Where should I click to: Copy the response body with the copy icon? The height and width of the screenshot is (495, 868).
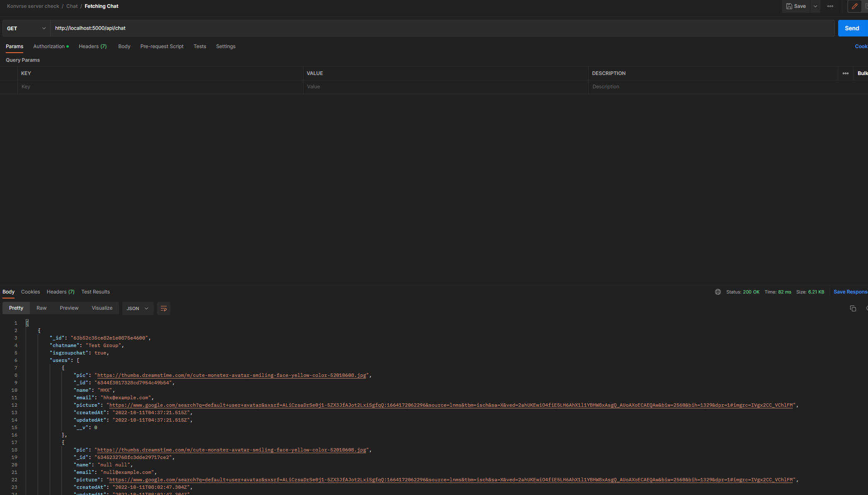(853, 308)
